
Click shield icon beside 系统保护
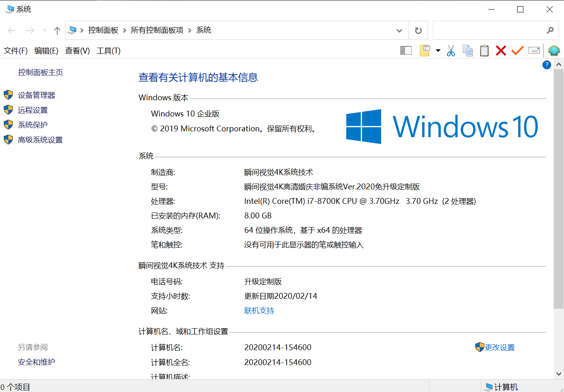click(8, 125)
